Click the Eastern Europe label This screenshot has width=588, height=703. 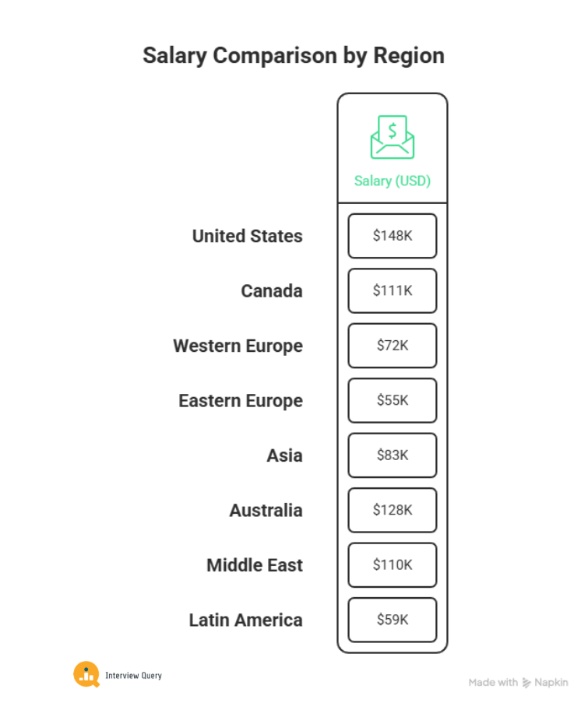[x=241, y=401]
